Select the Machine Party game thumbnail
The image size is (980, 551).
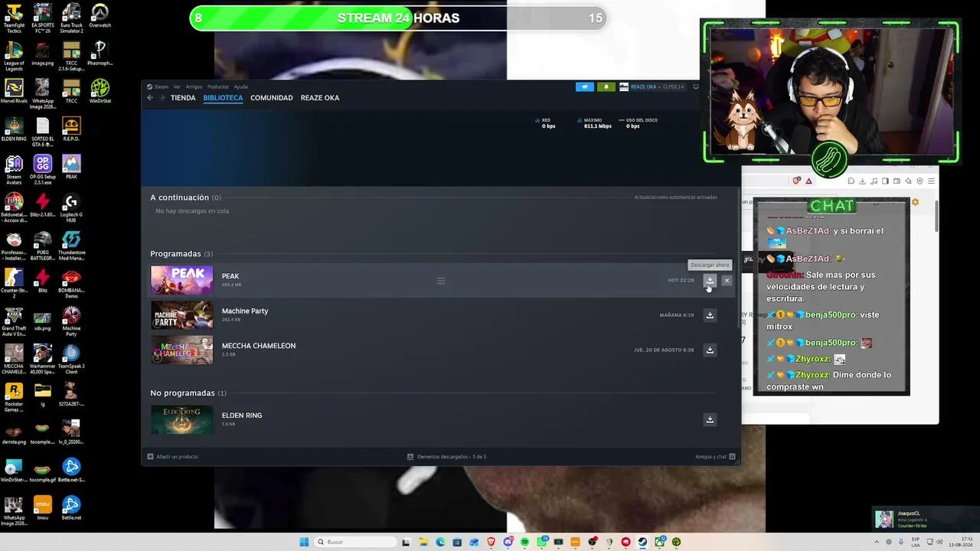pyautogui.click(x=181, y=315)
